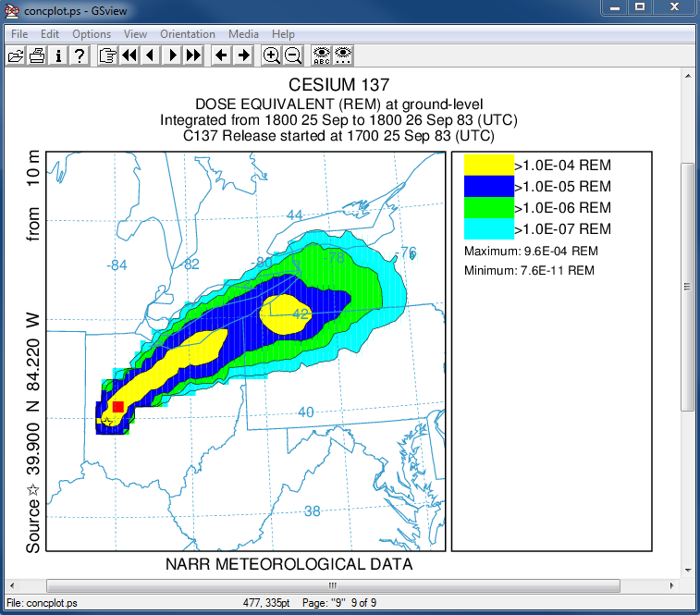Viewport: 700px width, 615px height.
Task: Click the Find next eye icon
Action: tap(342, 55)
